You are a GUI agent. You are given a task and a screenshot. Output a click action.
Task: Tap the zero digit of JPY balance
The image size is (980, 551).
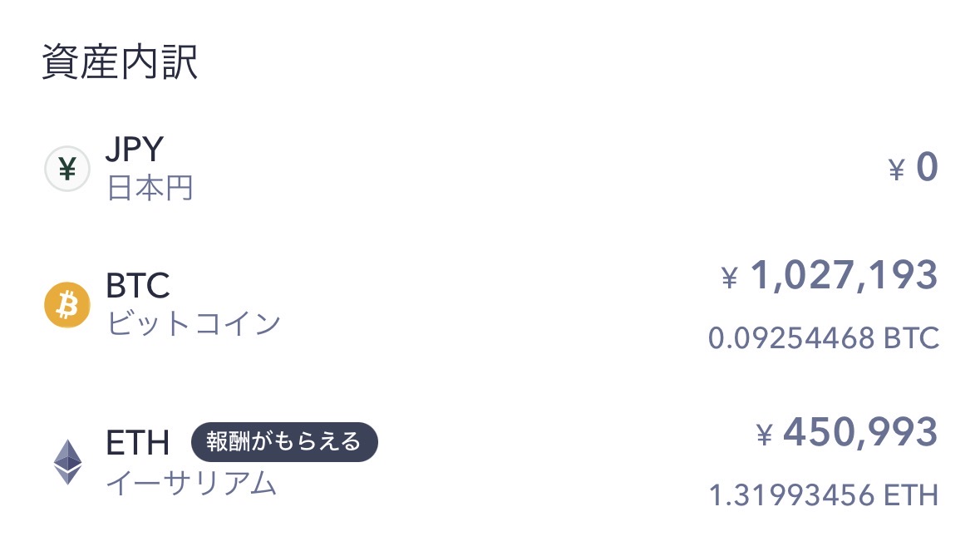[x=927, y=168]
